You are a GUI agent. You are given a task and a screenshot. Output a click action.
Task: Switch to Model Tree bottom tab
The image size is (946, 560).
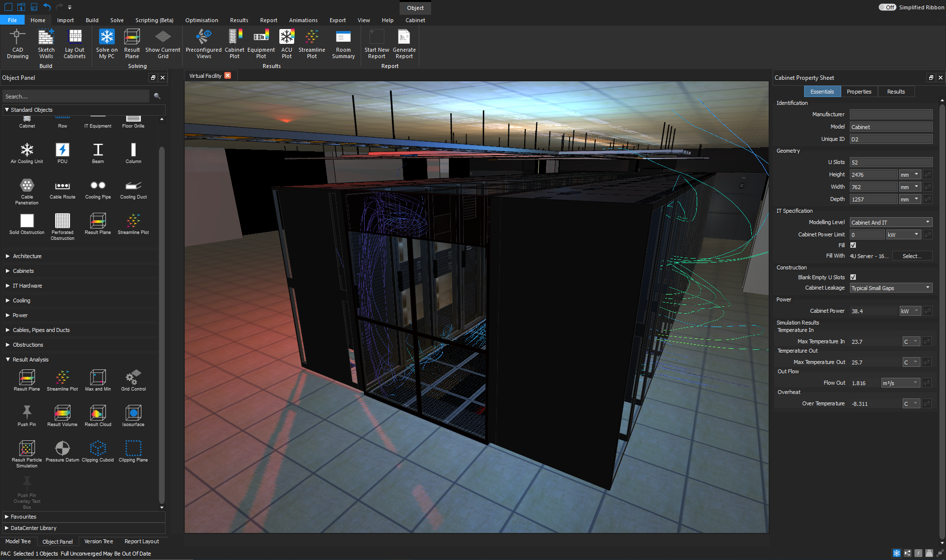tap(18, 541)
